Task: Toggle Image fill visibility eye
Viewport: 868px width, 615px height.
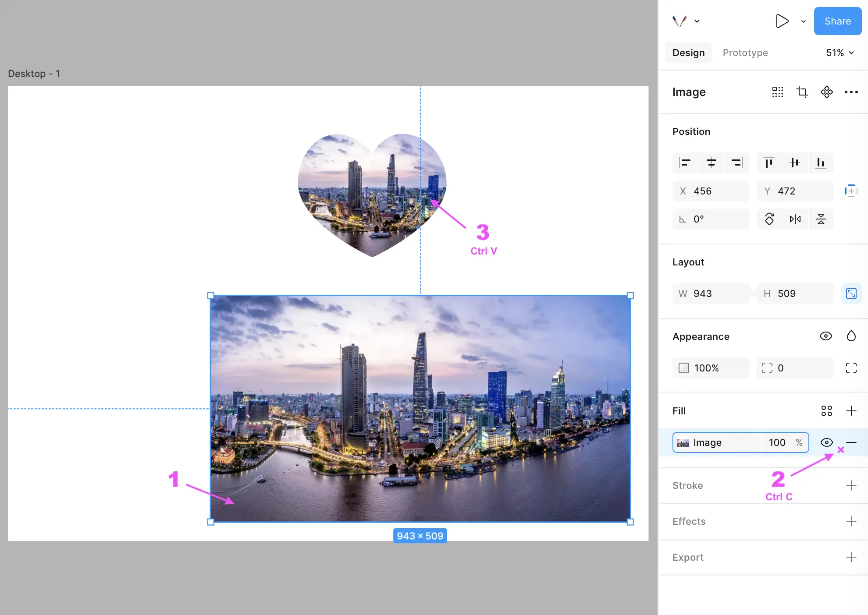Action: click(x=826, y=442)
